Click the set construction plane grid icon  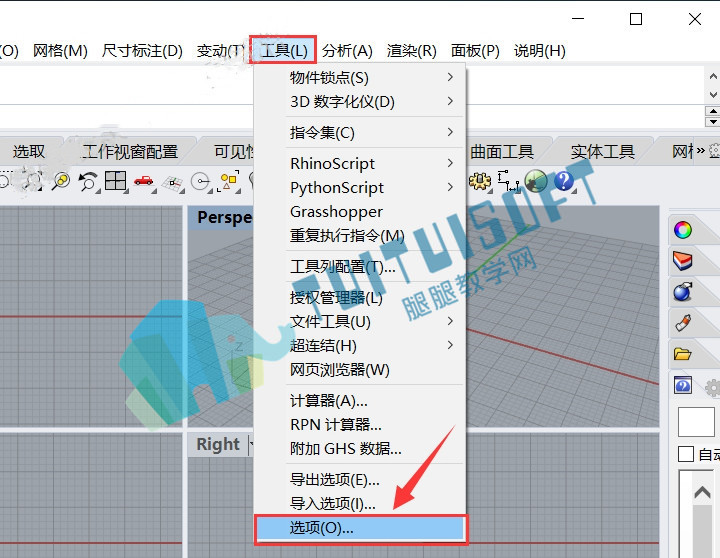click(172, 183)
